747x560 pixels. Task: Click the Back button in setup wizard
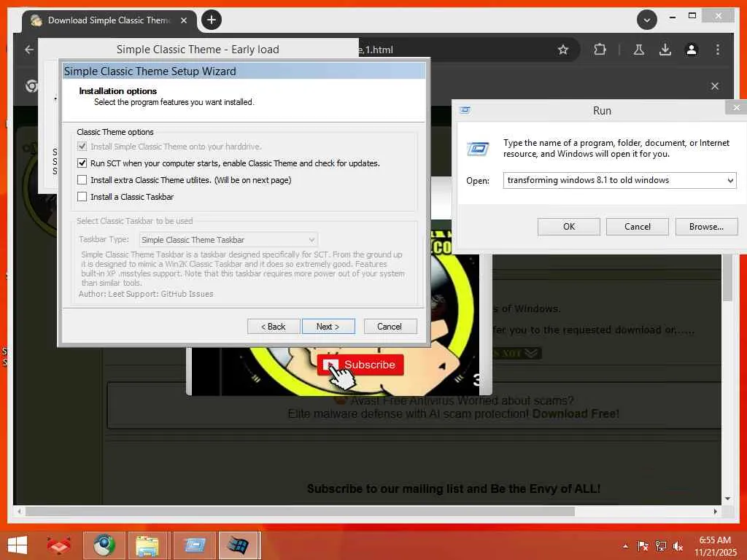coord(274,327)
